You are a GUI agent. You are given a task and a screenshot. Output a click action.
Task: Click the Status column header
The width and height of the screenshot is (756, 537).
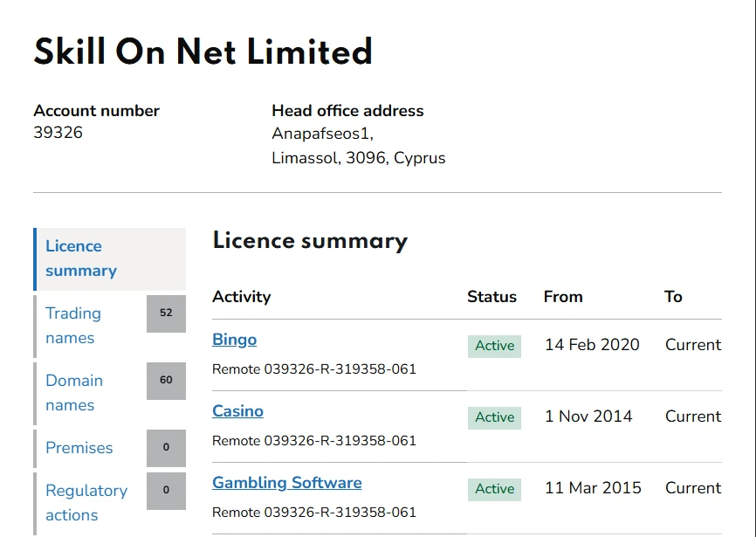point(491,297)
